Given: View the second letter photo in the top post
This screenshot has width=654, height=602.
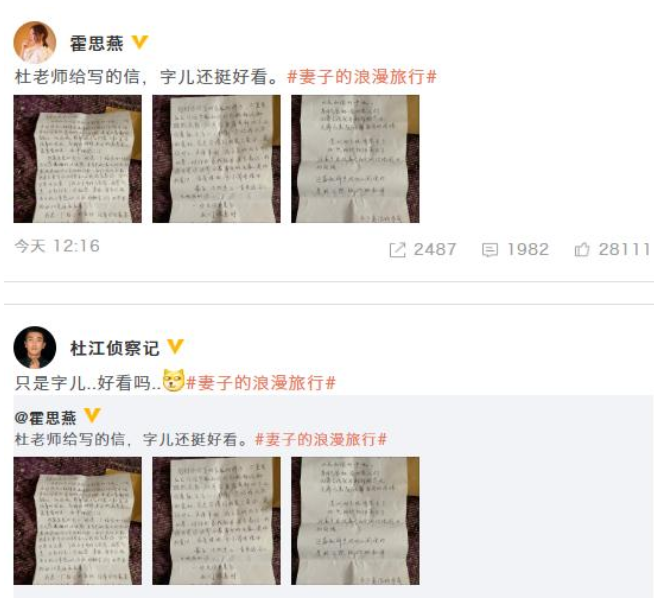Looking at the screenshot, I should click(x=216, y=159).
